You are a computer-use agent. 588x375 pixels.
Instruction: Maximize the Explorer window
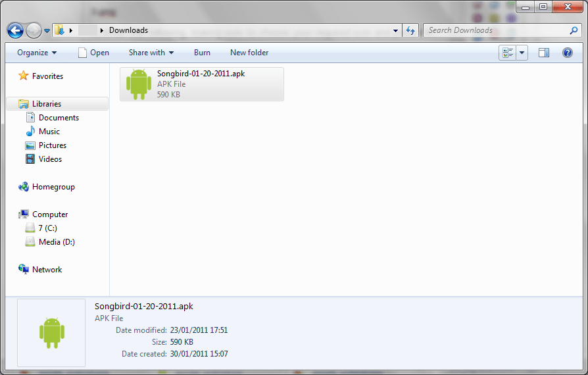543,7
